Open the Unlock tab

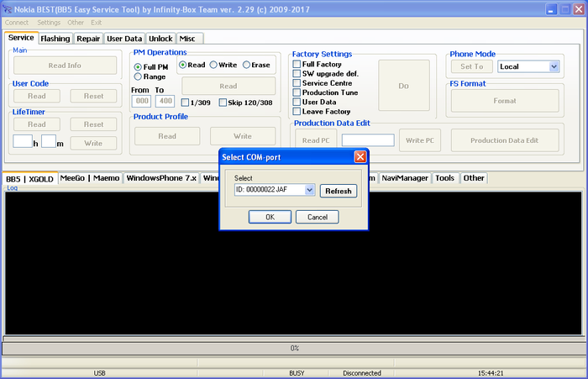tap(160, 39)
